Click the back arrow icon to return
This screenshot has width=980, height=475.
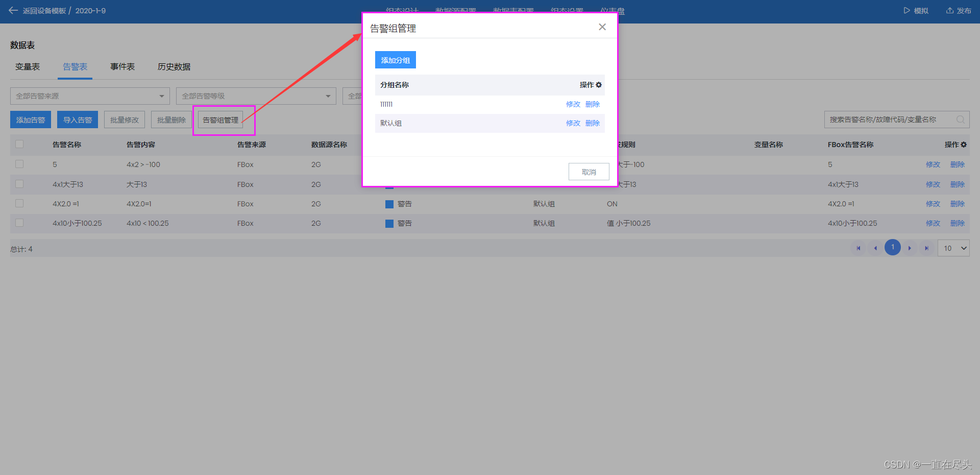pos(13,10)
